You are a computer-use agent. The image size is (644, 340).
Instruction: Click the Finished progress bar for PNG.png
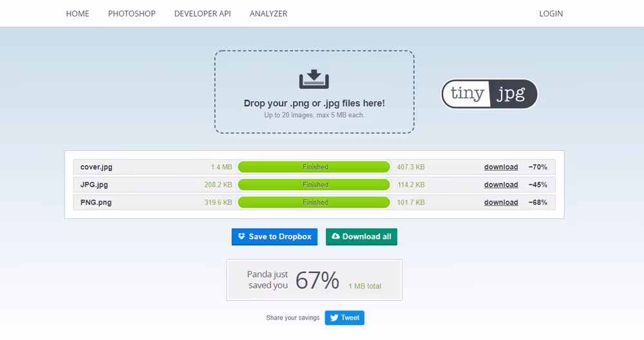click(x=314, y=202)
